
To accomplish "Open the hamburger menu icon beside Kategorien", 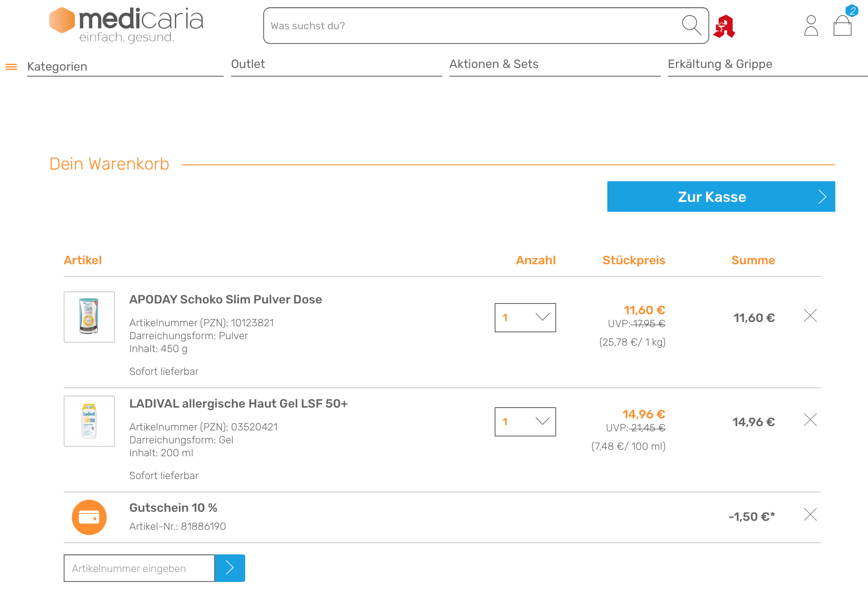I will 11,67.
